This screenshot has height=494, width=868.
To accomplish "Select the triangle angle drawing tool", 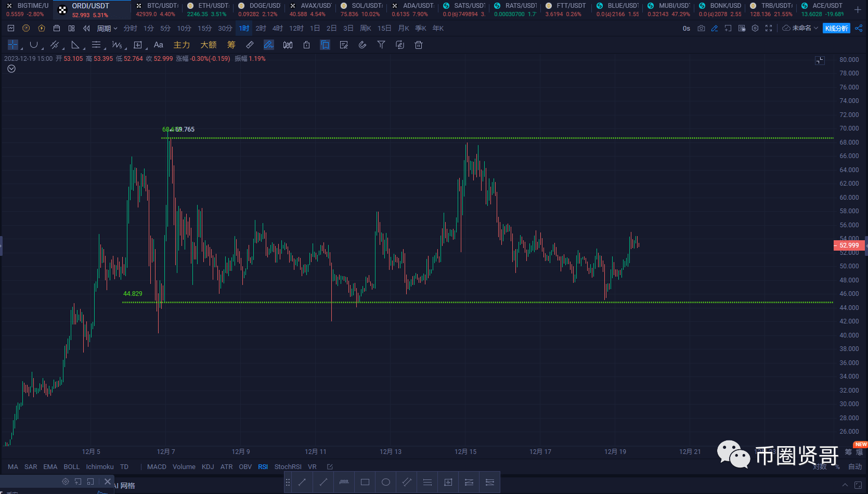I will click(x=75, y=45).
